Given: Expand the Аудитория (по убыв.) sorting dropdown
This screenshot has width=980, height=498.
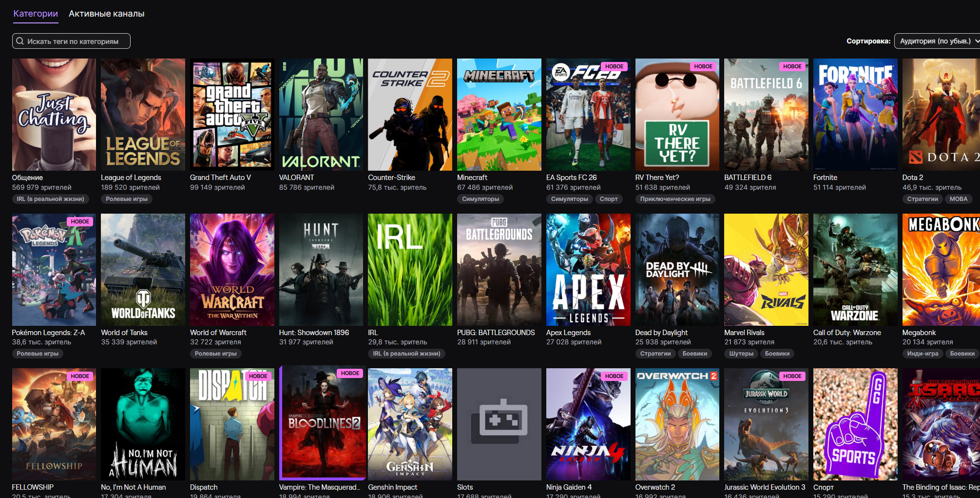Looking at the screenshot, I should (x=937, y=41).
